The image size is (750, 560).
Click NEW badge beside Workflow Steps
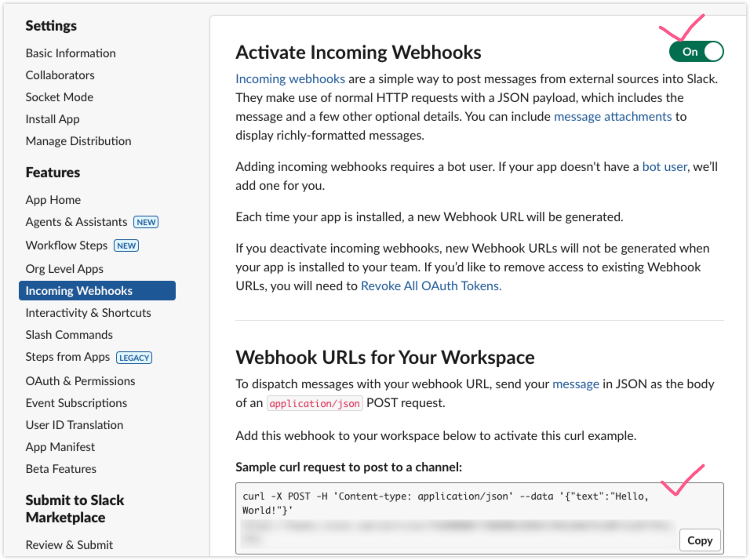(126, 245)
